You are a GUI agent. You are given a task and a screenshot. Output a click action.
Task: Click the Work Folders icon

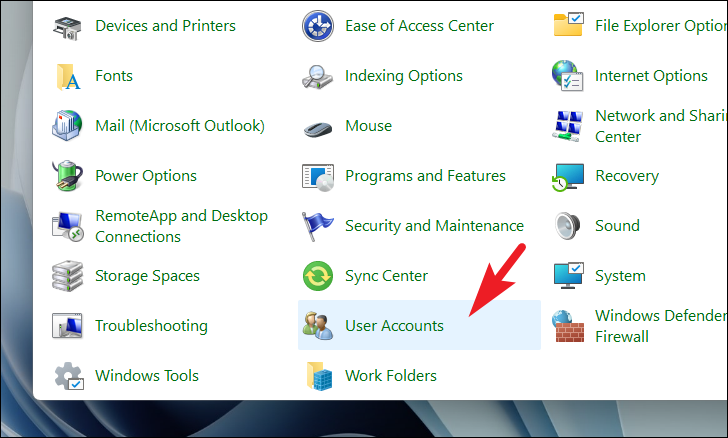[319, 376]
